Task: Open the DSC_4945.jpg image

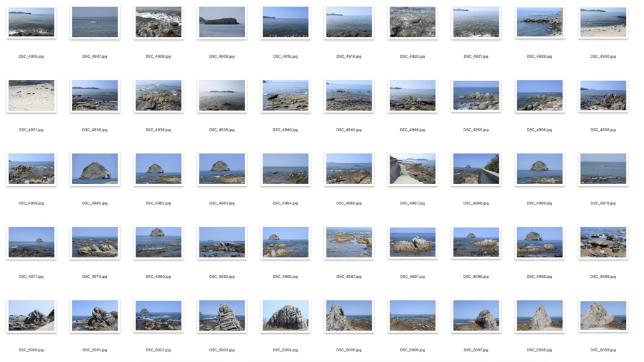Action: 348,95
